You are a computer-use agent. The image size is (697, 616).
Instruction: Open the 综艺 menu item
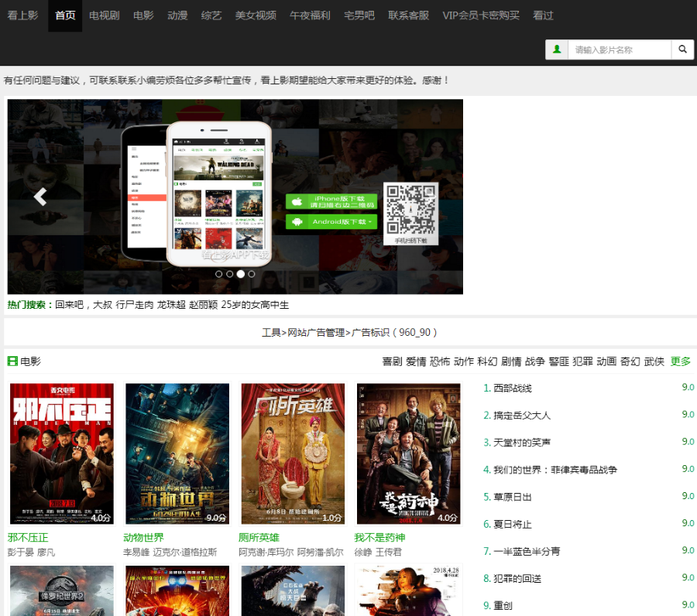pos(211,15)
